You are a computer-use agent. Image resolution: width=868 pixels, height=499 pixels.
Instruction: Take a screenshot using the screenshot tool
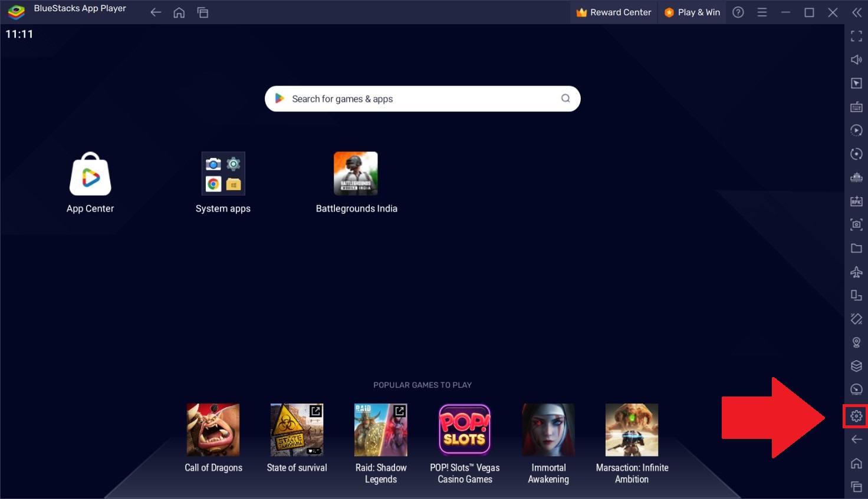(x=856, y=224)
